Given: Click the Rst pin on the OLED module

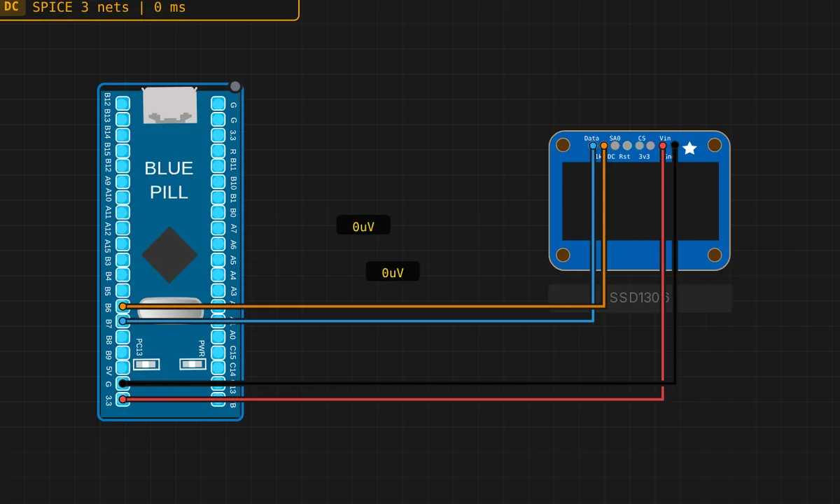Looking at the screenshot, I should pos(627,146).
